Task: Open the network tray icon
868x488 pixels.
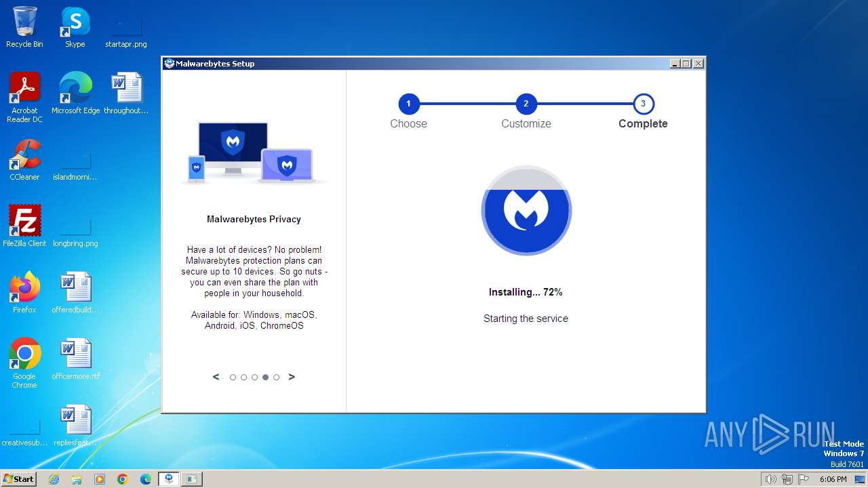Action: pos(787,479)
